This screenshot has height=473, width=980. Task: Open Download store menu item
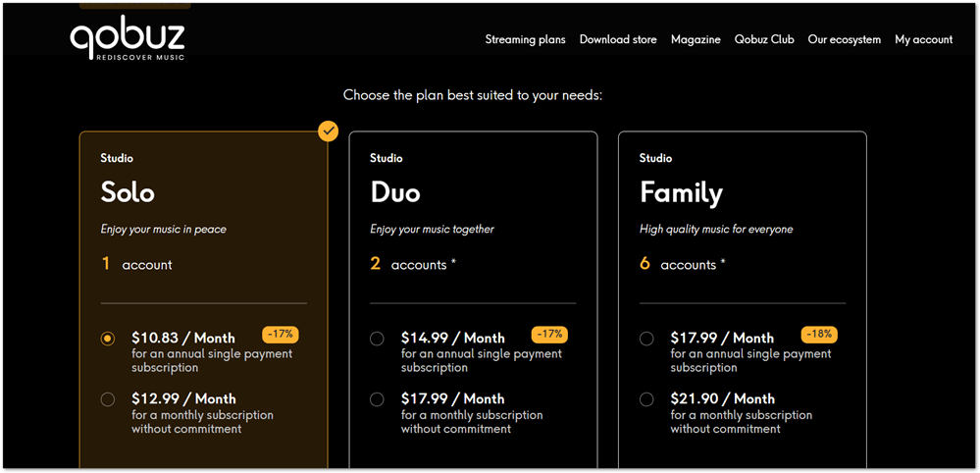(x=619, y=40)
